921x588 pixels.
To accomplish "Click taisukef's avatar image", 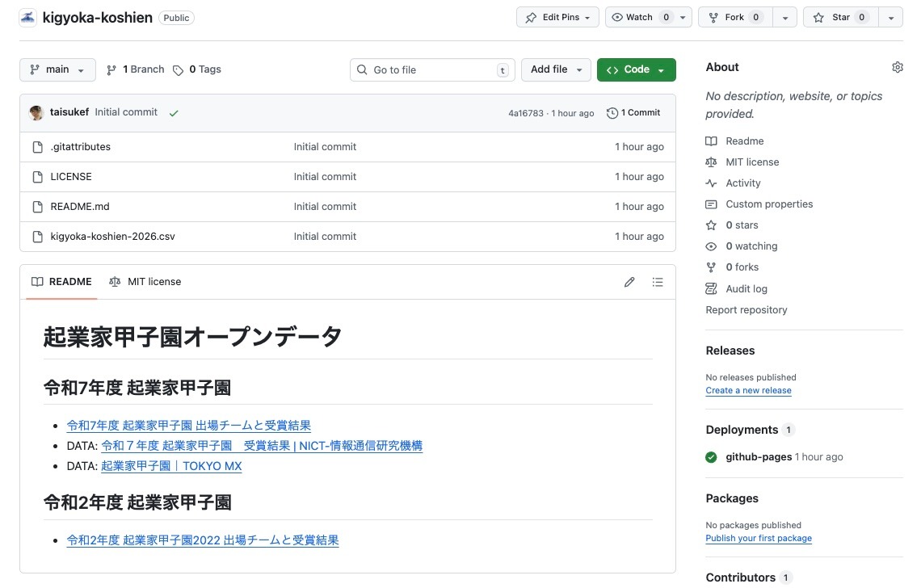I will 36,113.
